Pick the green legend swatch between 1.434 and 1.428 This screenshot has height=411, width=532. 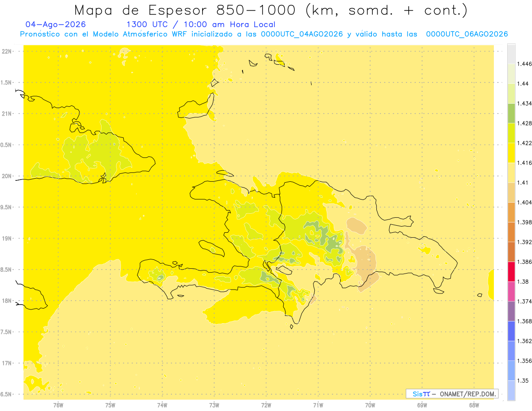[511, 113]
